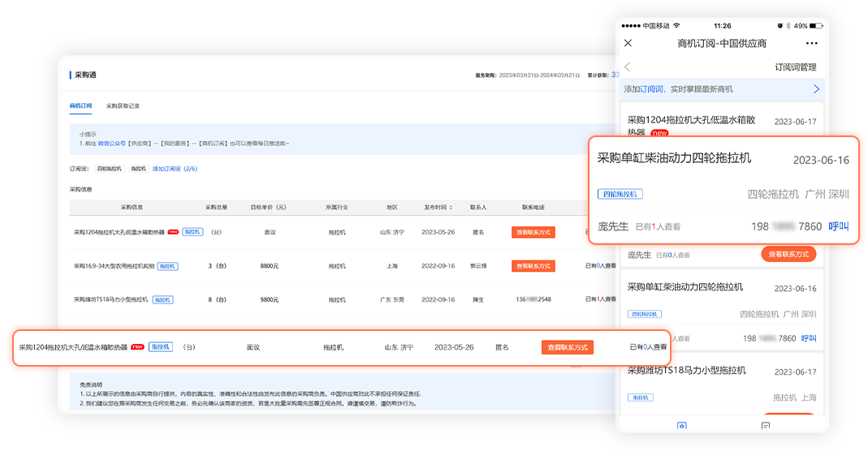Expand the 添加订阅词 banner arrow

click(816, 89)
